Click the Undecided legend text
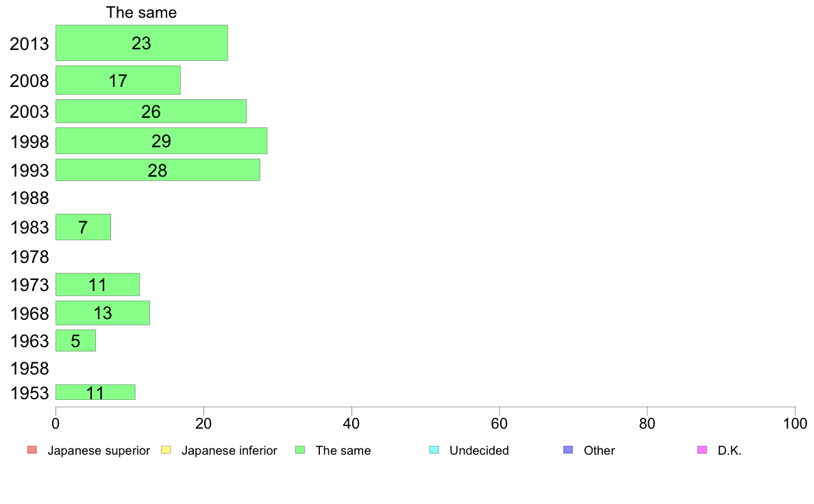The width and height of the screenshot is (814, 504). 479,451
